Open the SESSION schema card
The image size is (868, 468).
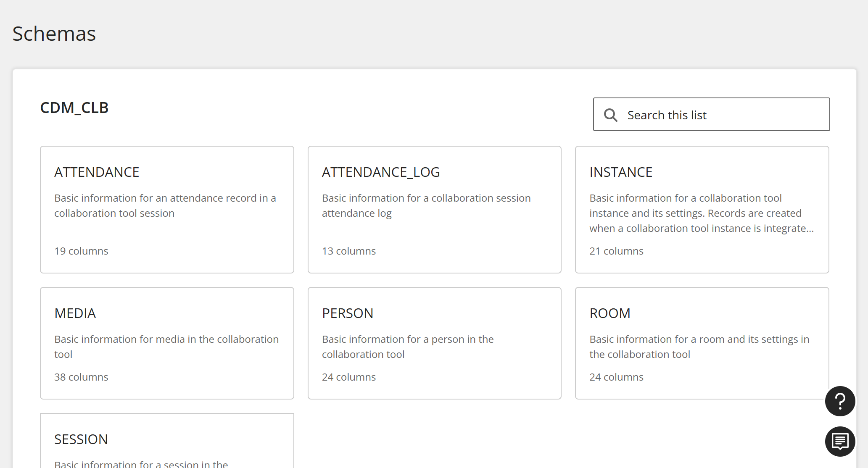coord(167,441)
